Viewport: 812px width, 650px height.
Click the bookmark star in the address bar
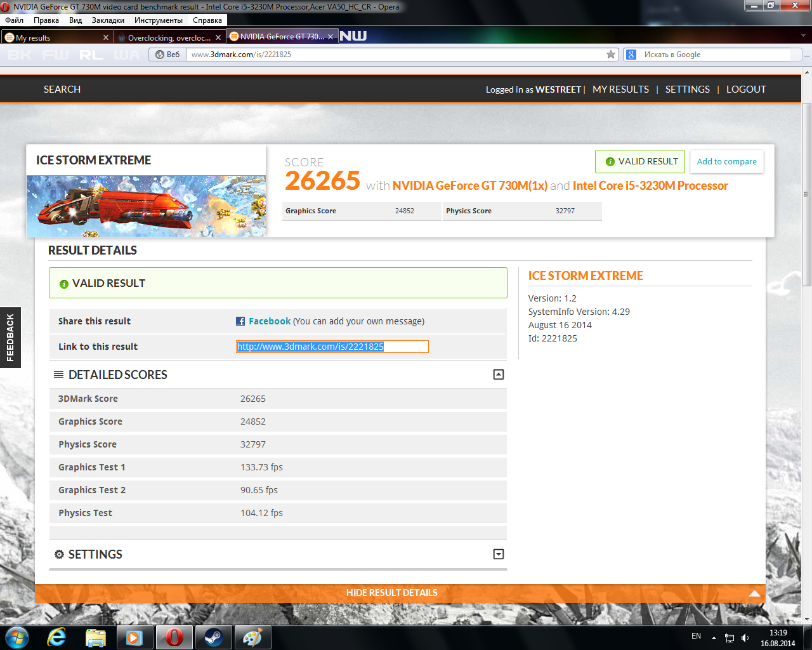click(611, 55)
